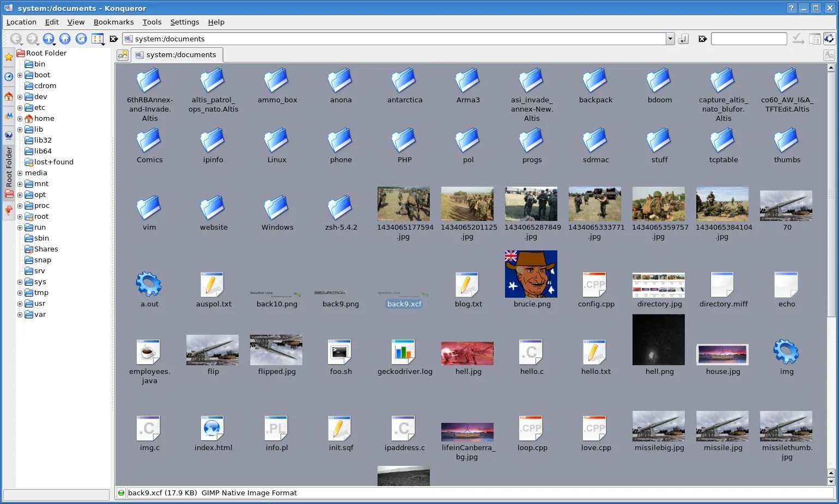Go up one directory with Up arrow

tap(48, 39)
